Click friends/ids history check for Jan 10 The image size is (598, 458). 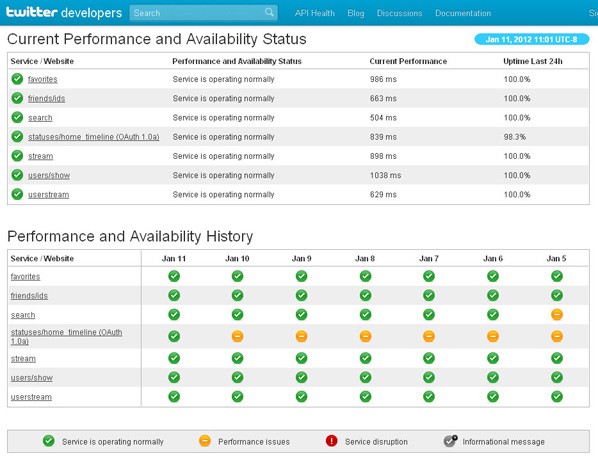point(237,295)
